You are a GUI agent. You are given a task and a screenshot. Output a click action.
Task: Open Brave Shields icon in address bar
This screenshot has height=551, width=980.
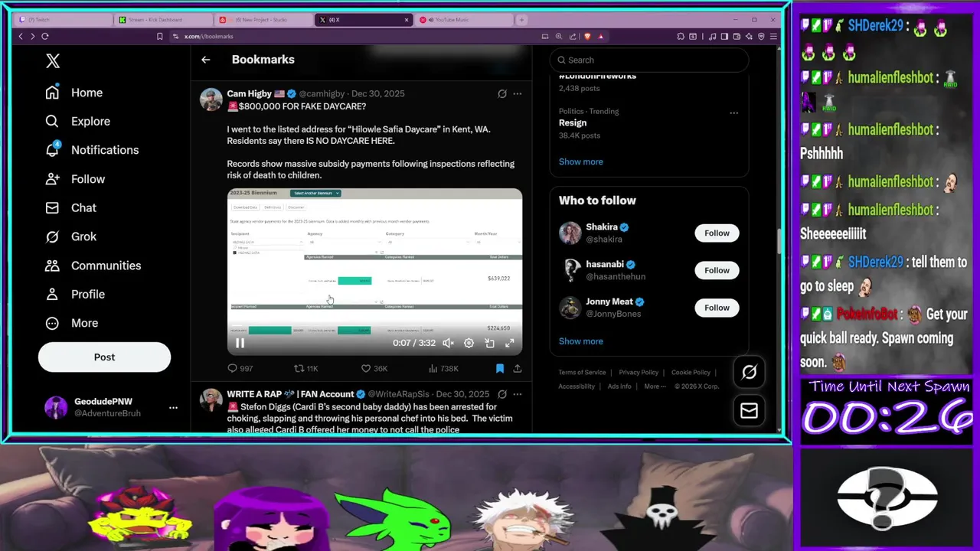588,36
